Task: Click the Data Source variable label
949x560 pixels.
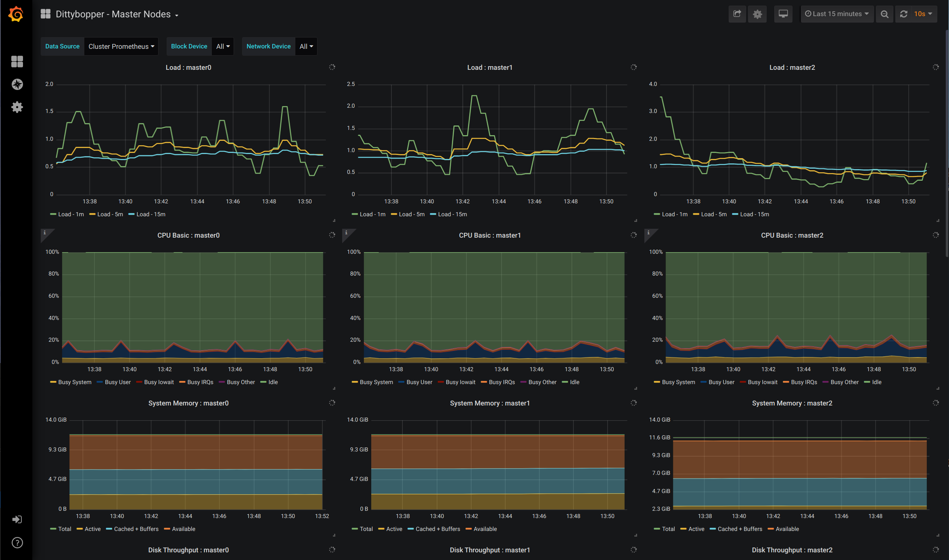Action: [63, 46]
